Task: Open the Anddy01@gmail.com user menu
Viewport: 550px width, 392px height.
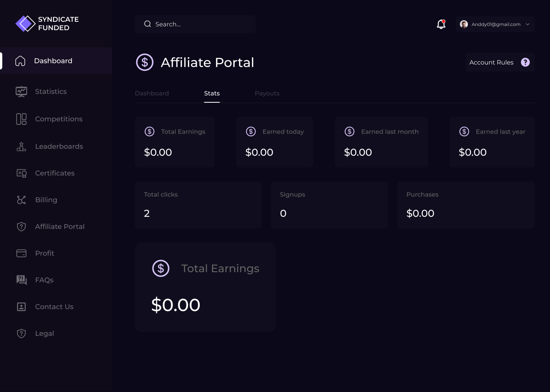Action: (495, 24)
